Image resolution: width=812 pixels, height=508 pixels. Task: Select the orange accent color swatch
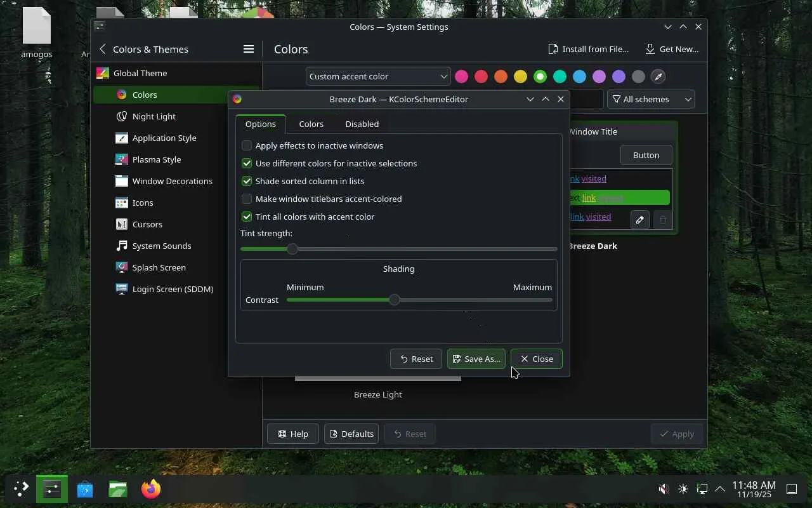click(x=501, y=76)
